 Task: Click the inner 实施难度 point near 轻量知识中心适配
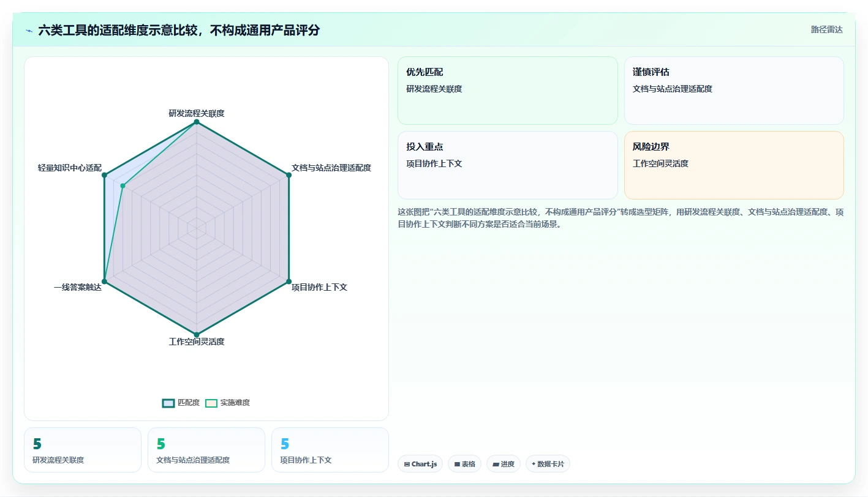pos(123,185)
